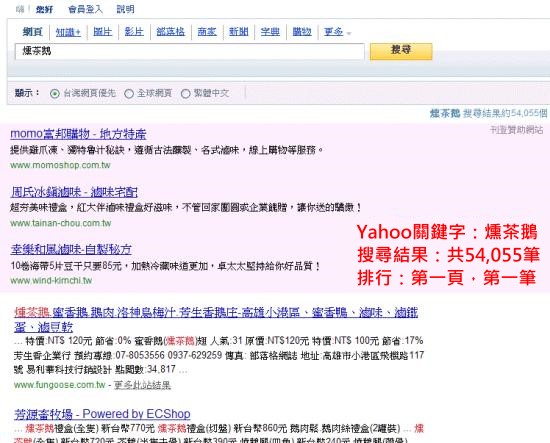Screen dimensions: 550x443
Task: Open the 影片 search tab
Action: pyautogui.click(x=134, y=32)
